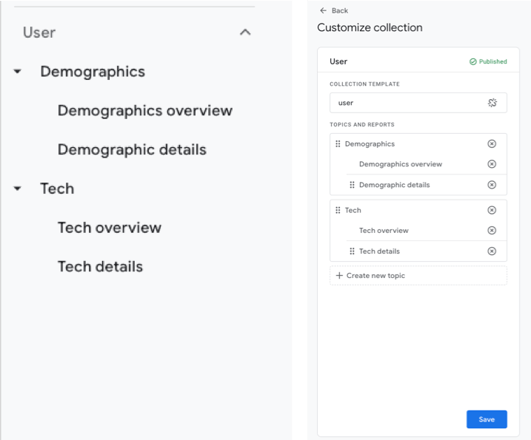Click the collection template settings icon
Image resolution: width=531 pixels, height=440 pixels.
492,103
